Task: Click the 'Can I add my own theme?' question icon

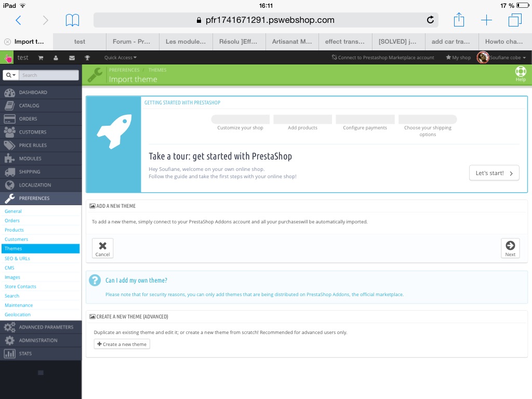Action: (95, 280)
